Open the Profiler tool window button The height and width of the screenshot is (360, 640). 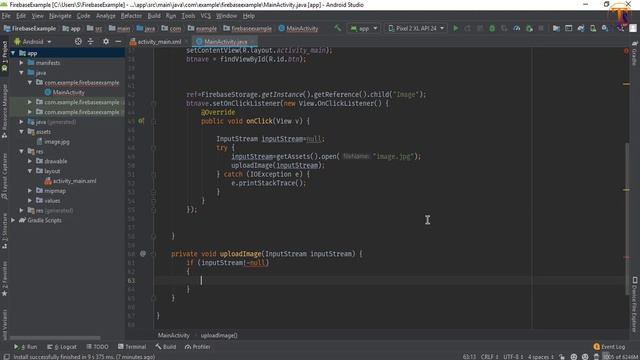coord(198,347)
